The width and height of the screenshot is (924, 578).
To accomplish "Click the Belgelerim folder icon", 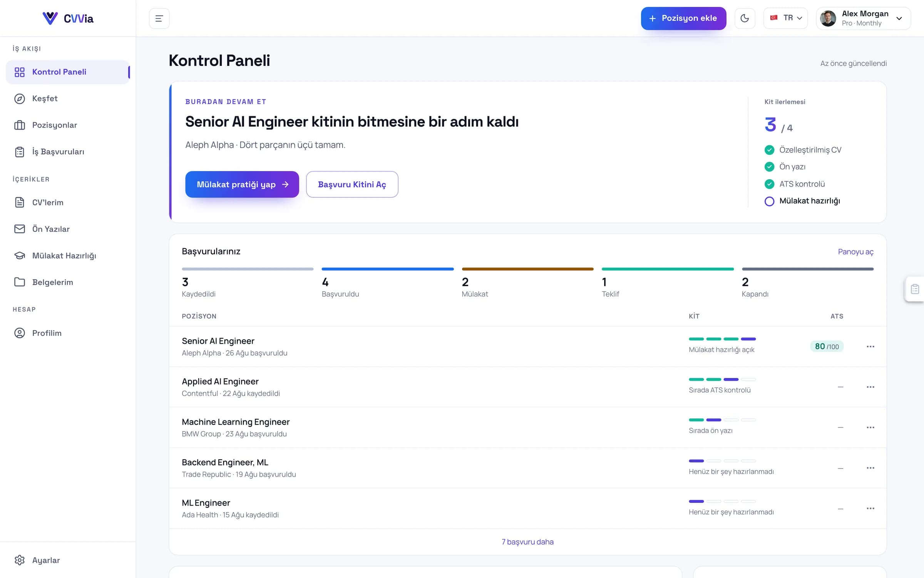I will point(20,282).
